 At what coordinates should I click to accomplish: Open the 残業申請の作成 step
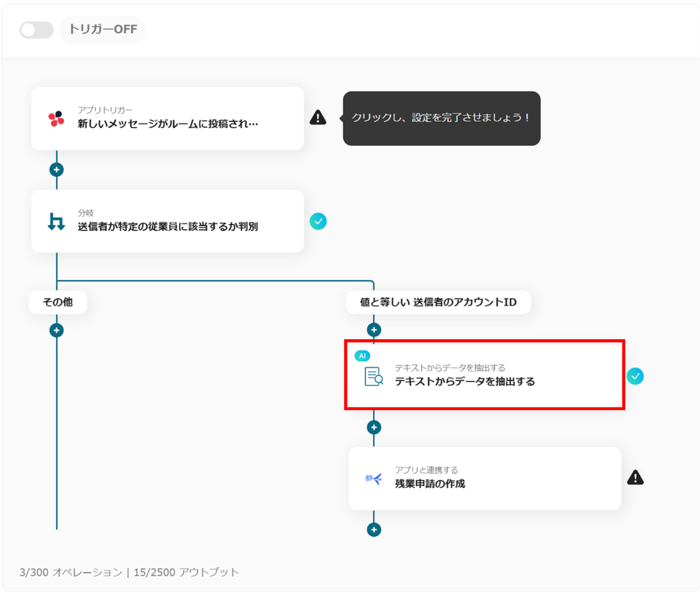point(485,478)
